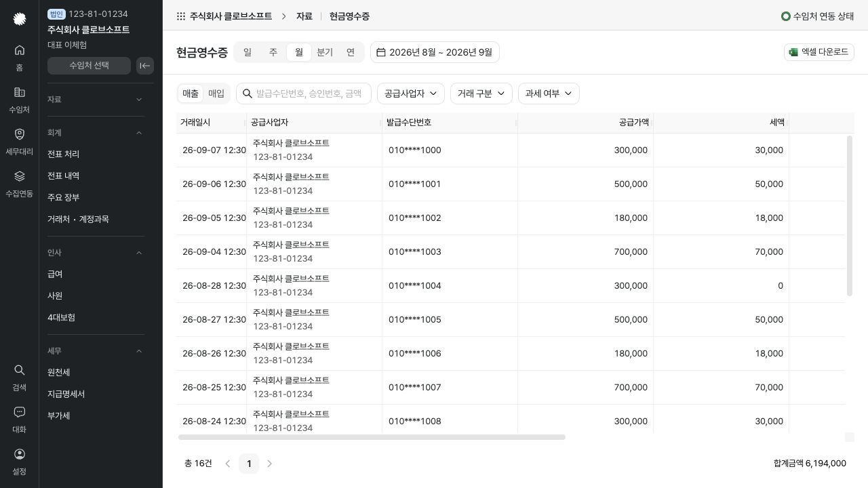This screenshot has width=868, height=488.
Task: Toggle the list to 매입
Action: click(216, 94)
